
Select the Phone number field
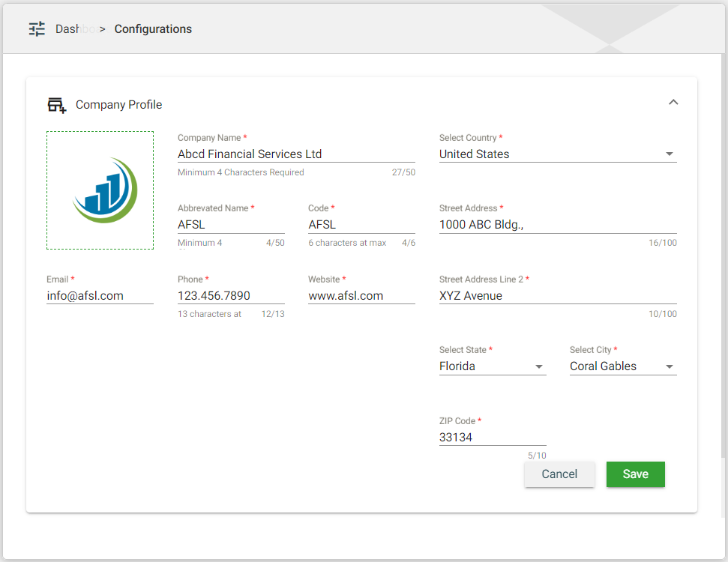pos(230,296)
